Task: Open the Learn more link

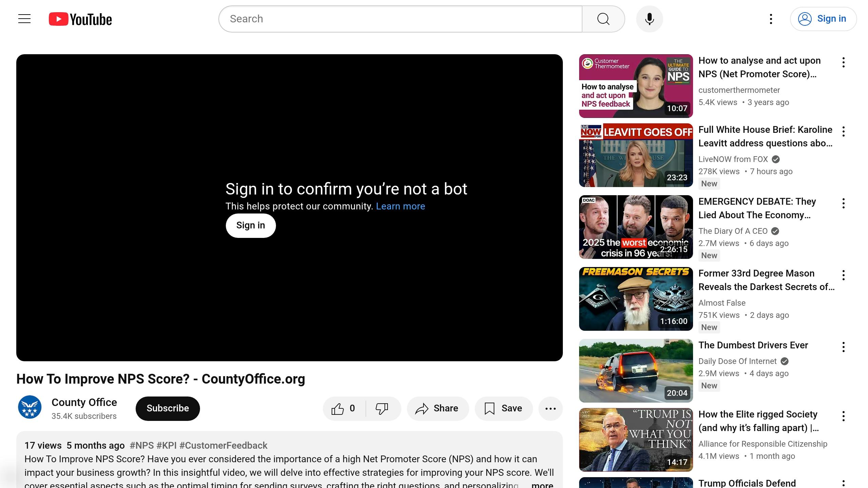Action: [400, 206]
